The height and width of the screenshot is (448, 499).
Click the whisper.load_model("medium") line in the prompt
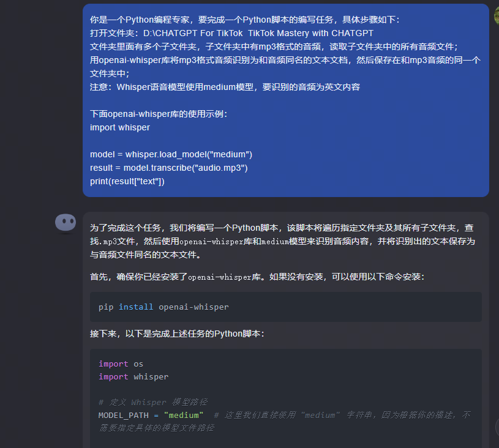[x=171, y=154]
